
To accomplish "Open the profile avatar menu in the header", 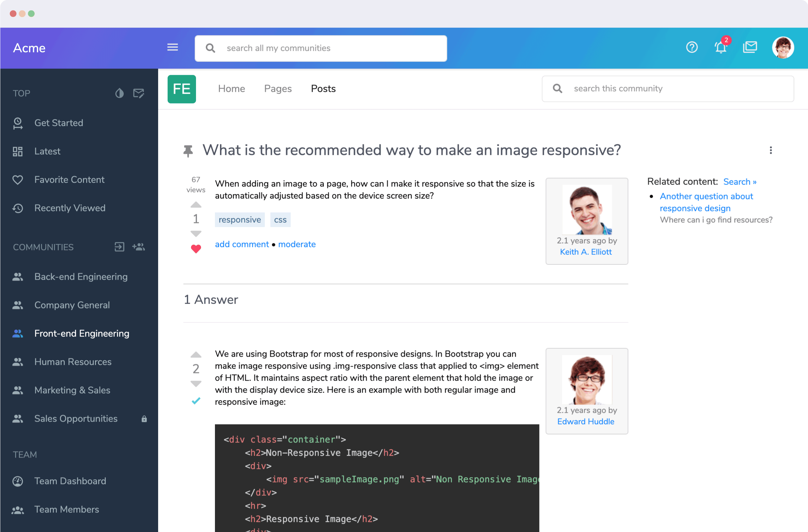I will [782, 47].
